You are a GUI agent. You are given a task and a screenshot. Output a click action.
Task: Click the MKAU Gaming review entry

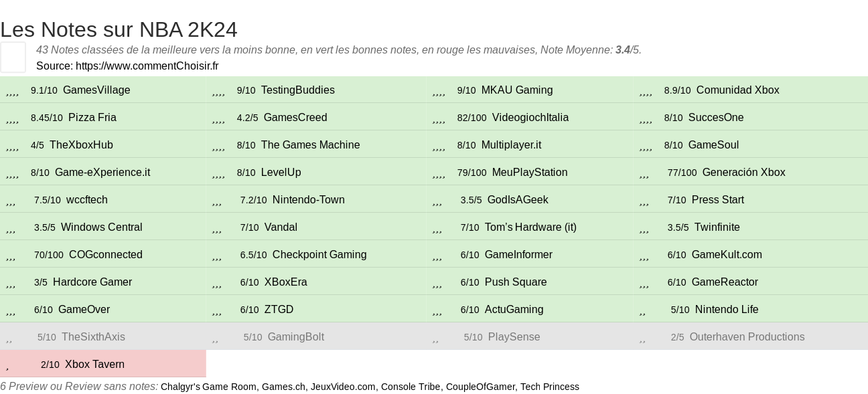(517, 90)
